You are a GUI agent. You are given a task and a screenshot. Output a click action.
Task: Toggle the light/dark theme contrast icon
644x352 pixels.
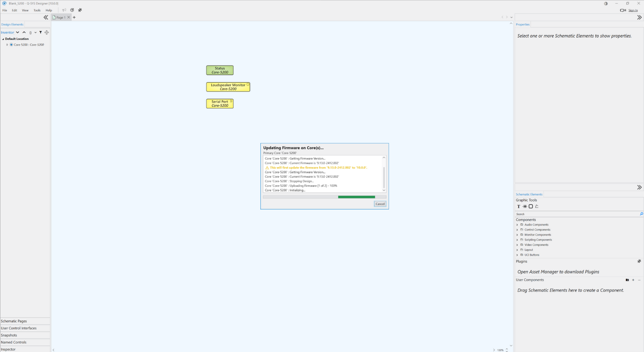point(606,4)
